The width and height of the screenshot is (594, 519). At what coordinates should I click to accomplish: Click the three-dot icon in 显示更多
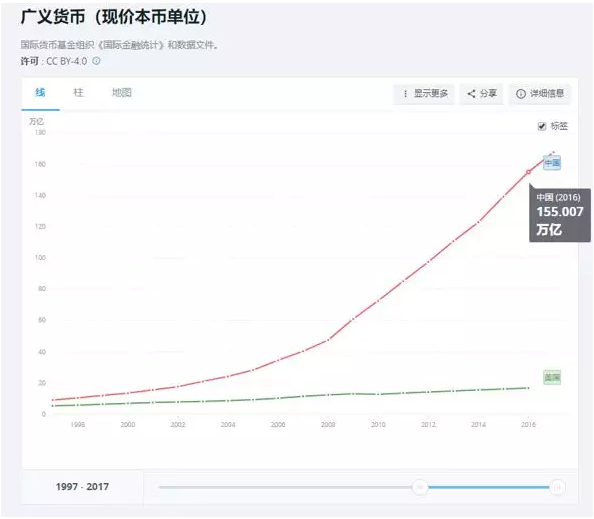point(405,94)
